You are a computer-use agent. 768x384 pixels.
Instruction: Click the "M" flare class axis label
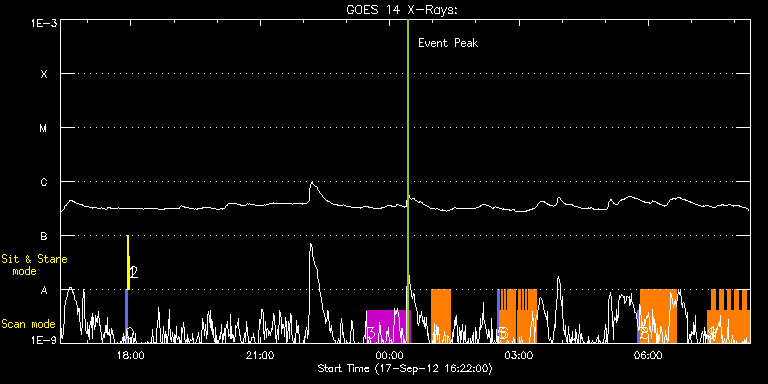click(x=44, y=128)
